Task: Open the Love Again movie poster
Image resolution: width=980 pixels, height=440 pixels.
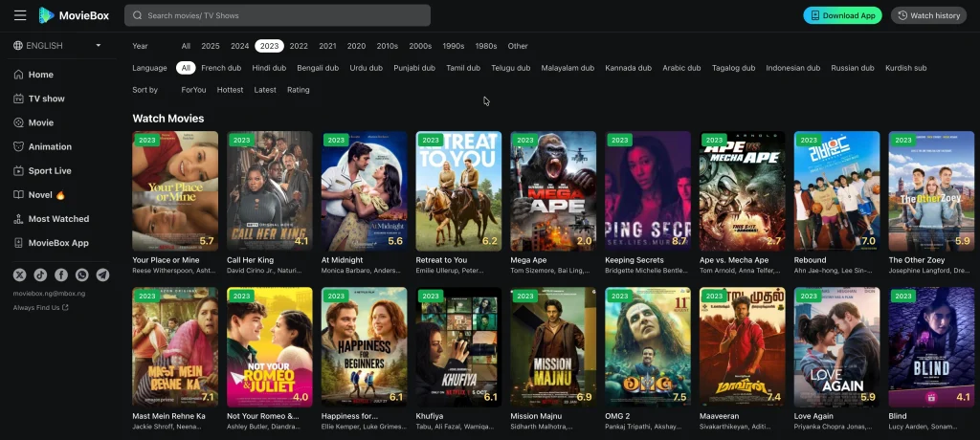Action: pyautogui.click(x=836, y=347)
